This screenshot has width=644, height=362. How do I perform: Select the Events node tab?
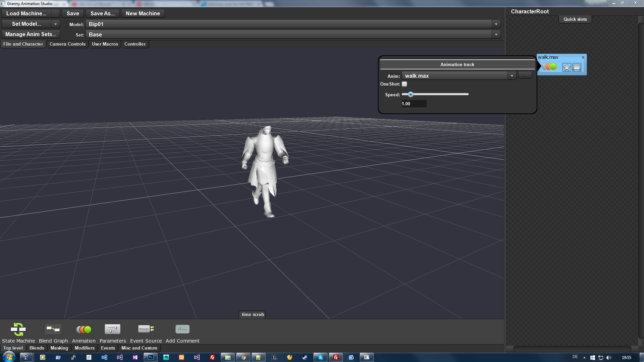(108, 348)
